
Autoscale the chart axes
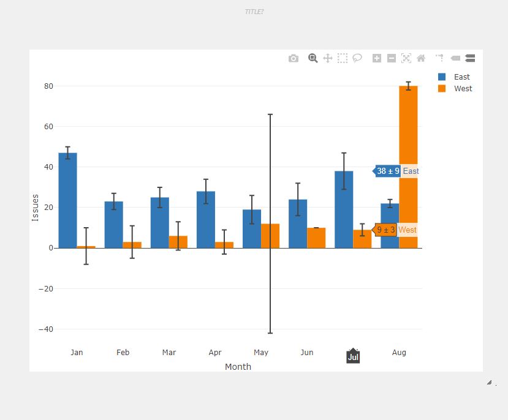coord(406,58)
